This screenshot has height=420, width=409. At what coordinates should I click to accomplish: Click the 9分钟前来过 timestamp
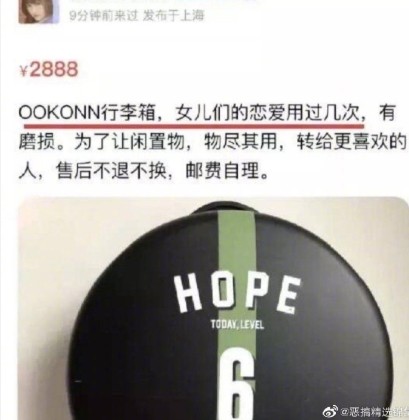point(104,16)
